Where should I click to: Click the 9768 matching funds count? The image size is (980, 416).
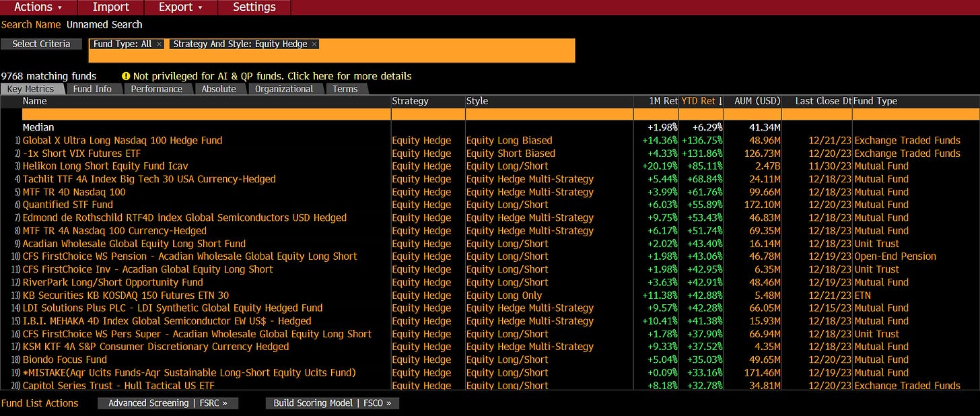[x=49, y=76]
